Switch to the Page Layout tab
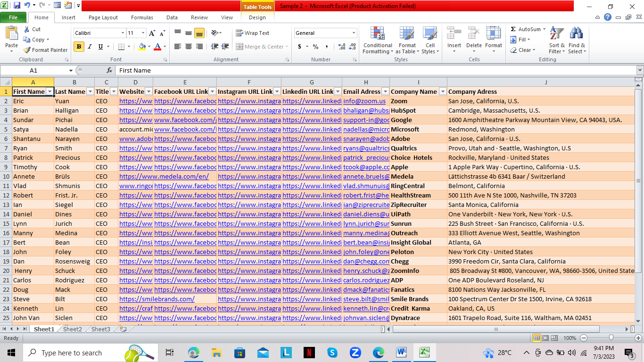This screenshot has width=644, height=362. point(103,17)
